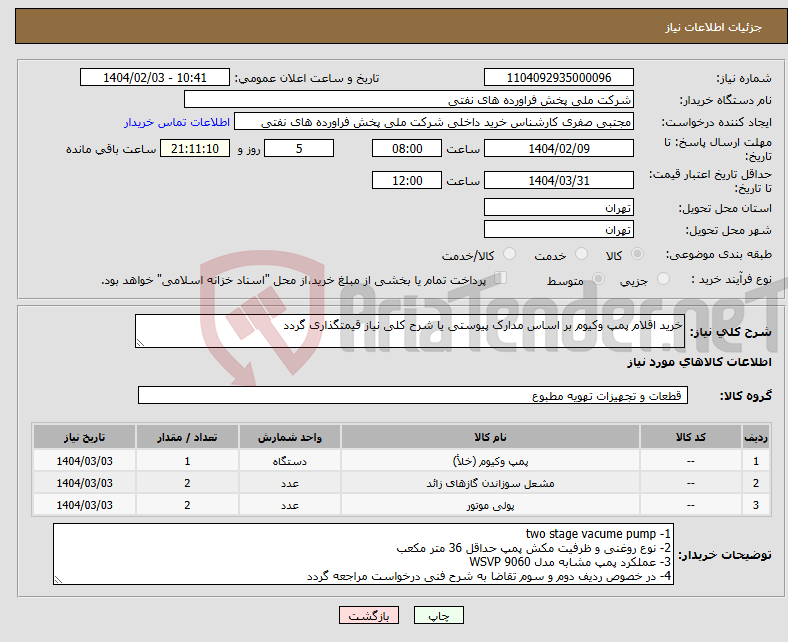788x642 pixels.
Task: Open اطلاعات تماس خریدار link
Action: [177, 122]
